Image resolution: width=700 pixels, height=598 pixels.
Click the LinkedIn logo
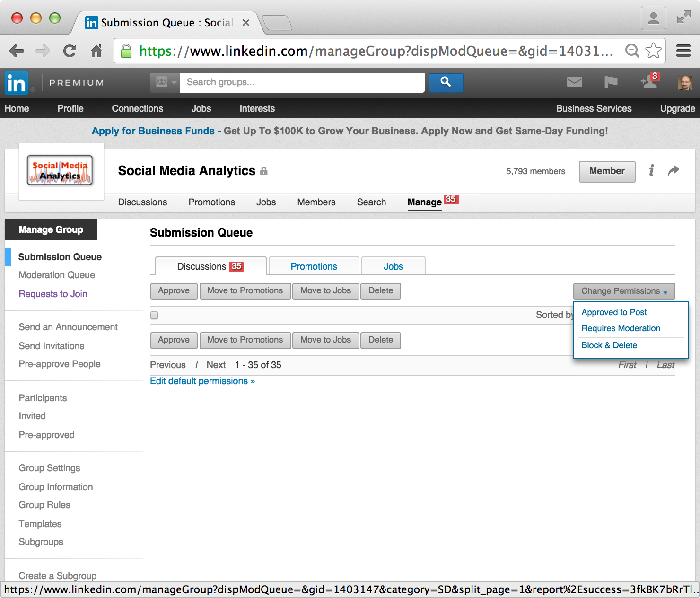pos(17,83)
